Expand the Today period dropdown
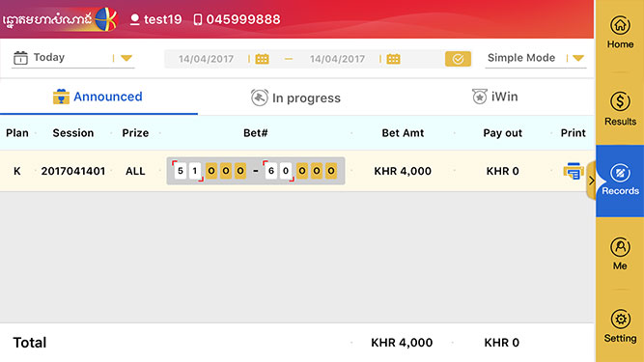Image resolution: width=644 pixels, height=362 pixels. coord(126,58)
